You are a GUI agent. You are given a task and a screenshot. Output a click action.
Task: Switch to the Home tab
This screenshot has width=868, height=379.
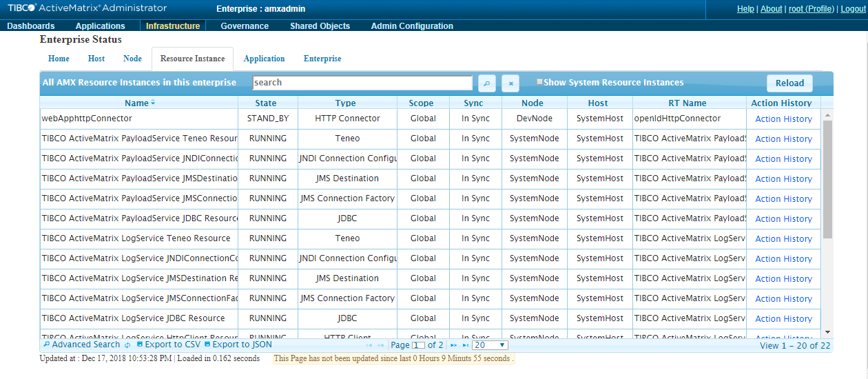59,59
